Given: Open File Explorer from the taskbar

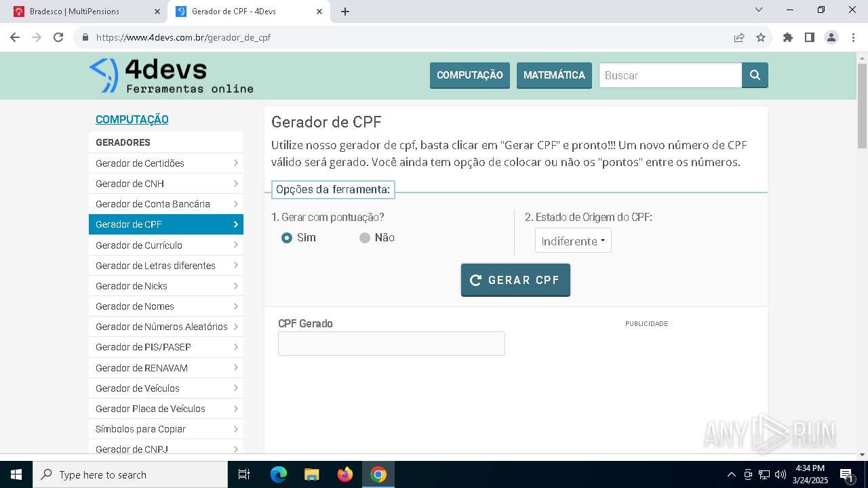Looking at the screenshot, I should [311, 474].
